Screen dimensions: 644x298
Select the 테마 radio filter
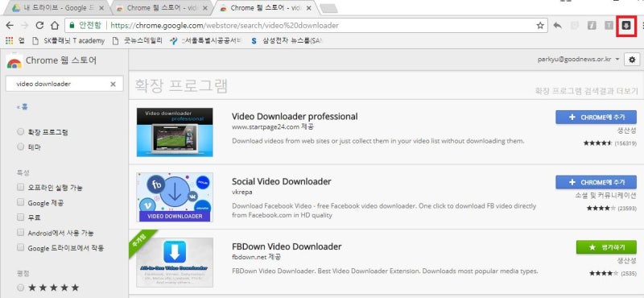click(21, 147)
